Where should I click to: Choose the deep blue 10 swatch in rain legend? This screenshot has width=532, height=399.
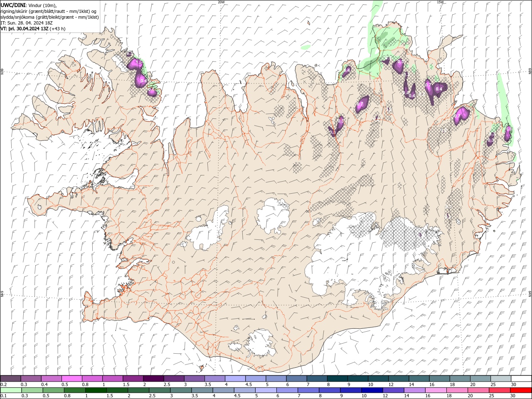tap(372, 390)
